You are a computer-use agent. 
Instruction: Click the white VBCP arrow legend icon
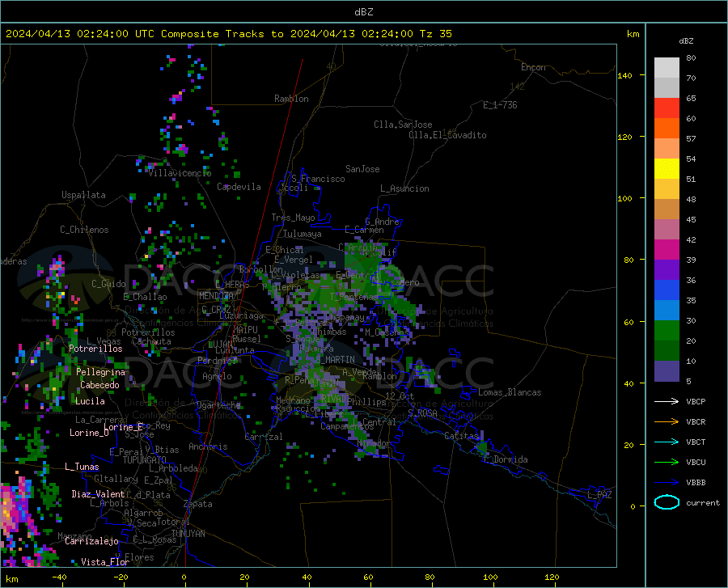[x=667, y=401]
